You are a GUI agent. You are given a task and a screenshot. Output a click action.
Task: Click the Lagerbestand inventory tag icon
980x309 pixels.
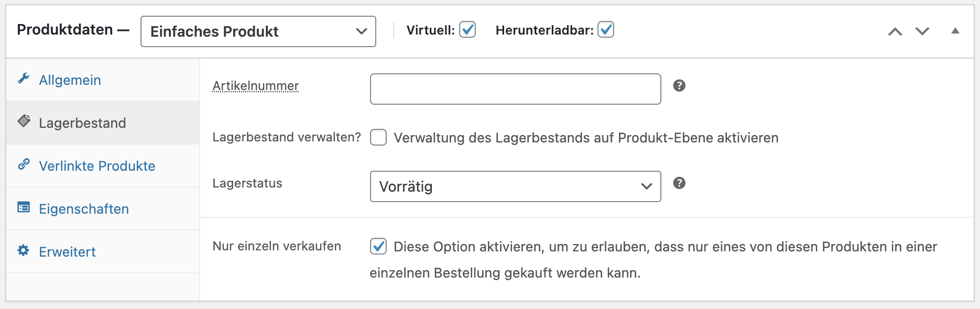click(x=24, y=121)
